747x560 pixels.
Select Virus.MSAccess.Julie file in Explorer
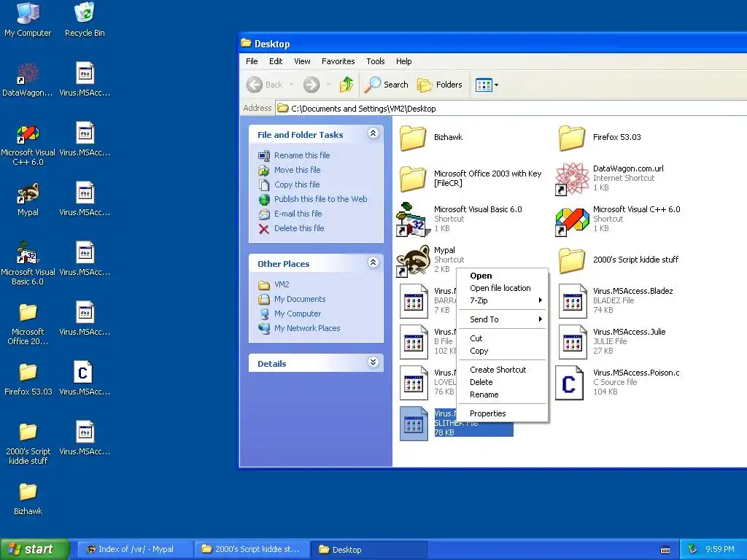tap(612, 341)
